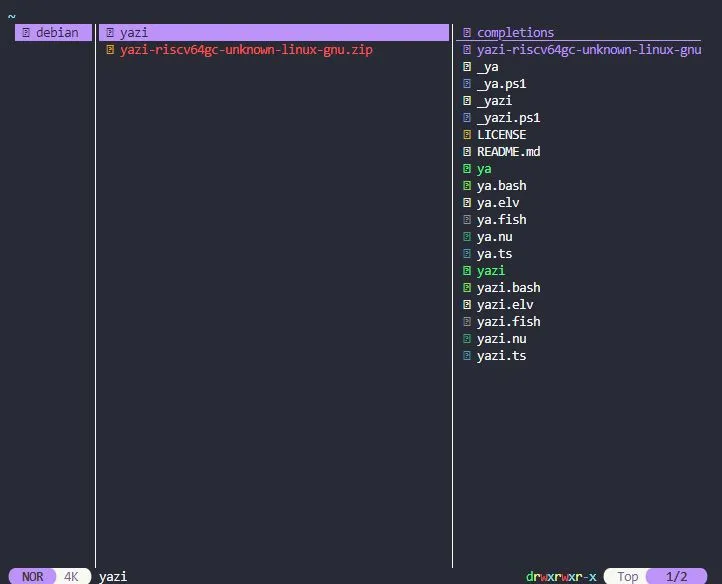The width and height of the screenshot is (722, 584).
Task: Click the icon beside ya.nu
Action: click(x=466, y=237)
